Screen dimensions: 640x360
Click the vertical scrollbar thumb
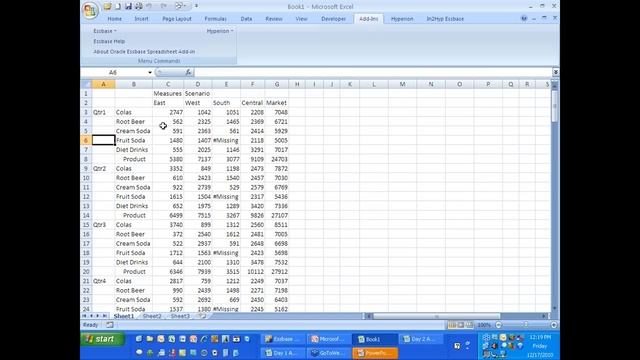[554, 106]
